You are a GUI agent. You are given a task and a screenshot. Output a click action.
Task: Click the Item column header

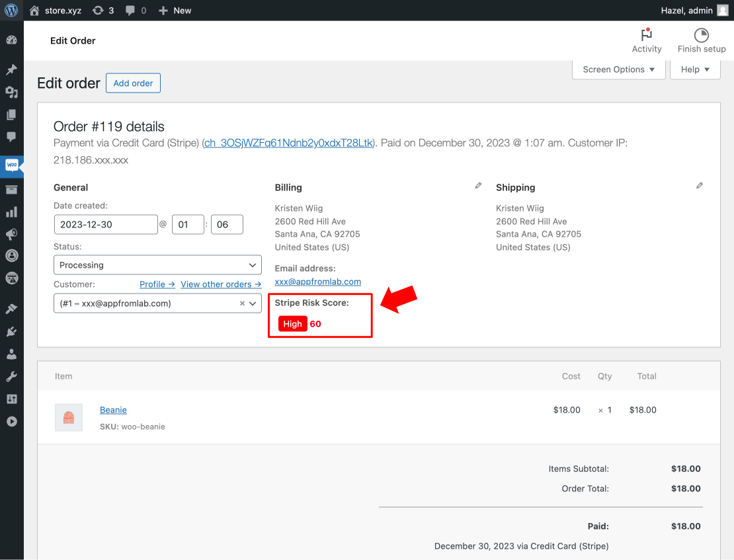point(63,376)
